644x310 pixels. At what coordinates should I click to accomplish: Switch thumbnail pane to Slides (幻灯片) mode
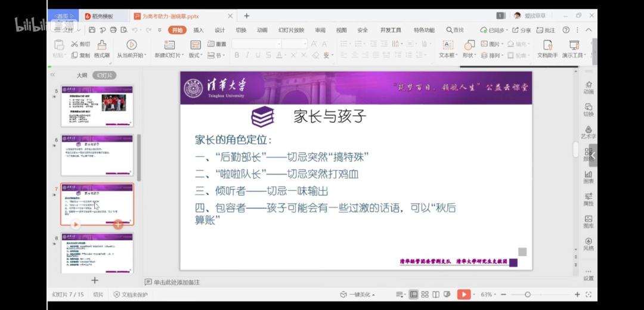tap(104, 75)
